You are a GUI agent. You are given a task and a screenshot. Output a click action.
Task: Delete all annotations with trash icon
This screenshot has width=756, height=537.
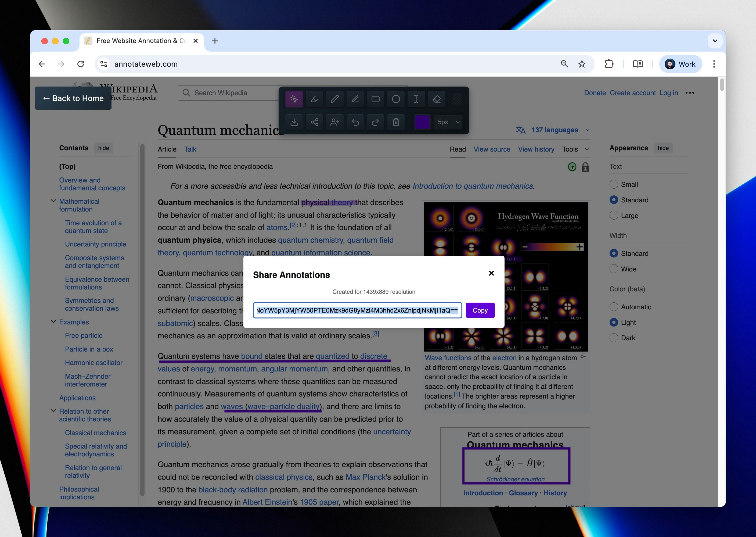coord(396,122)
